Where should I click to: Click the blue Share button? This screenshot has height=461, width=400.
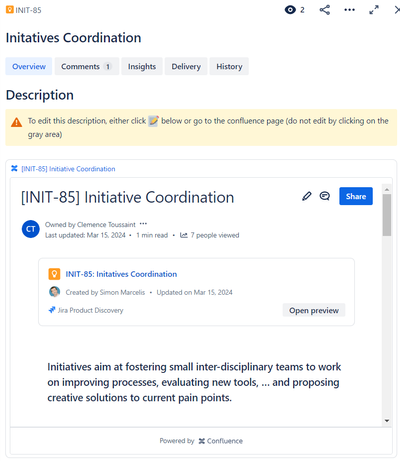point(356,196)
